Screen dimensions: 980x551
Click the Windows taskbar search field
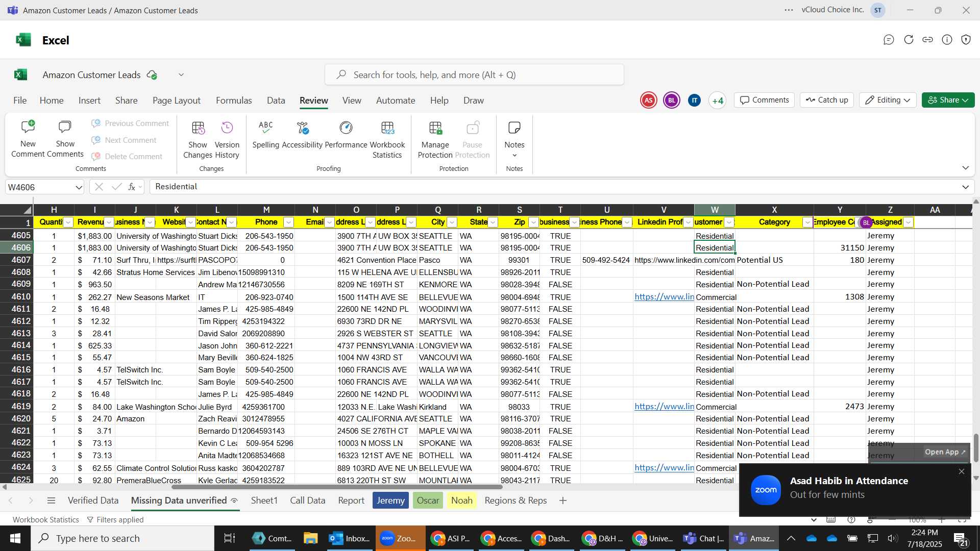pos(122,538)
